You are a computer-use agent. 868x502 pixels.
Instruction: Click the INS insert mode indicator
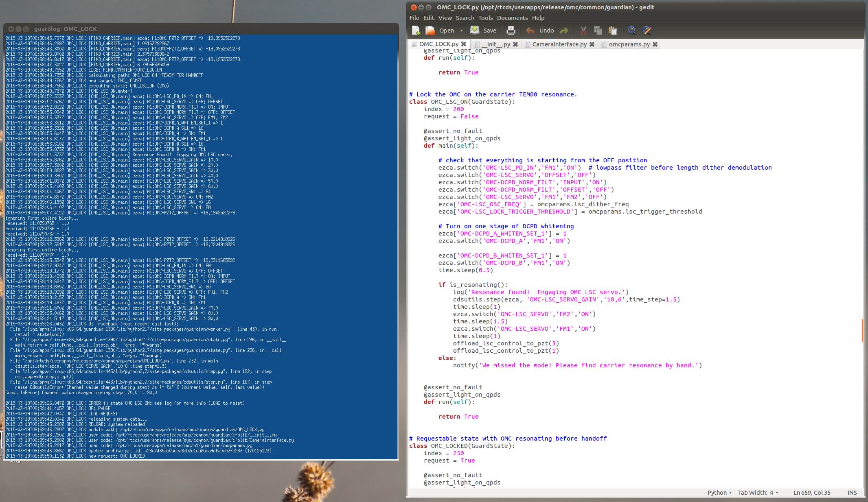point(852,493)
